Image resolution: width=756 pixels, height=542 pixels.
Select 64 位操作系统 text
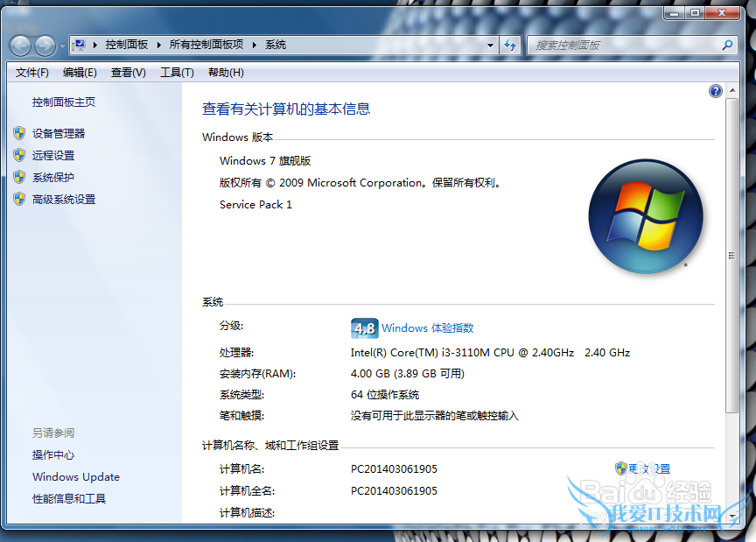click(x=385, y=395)
